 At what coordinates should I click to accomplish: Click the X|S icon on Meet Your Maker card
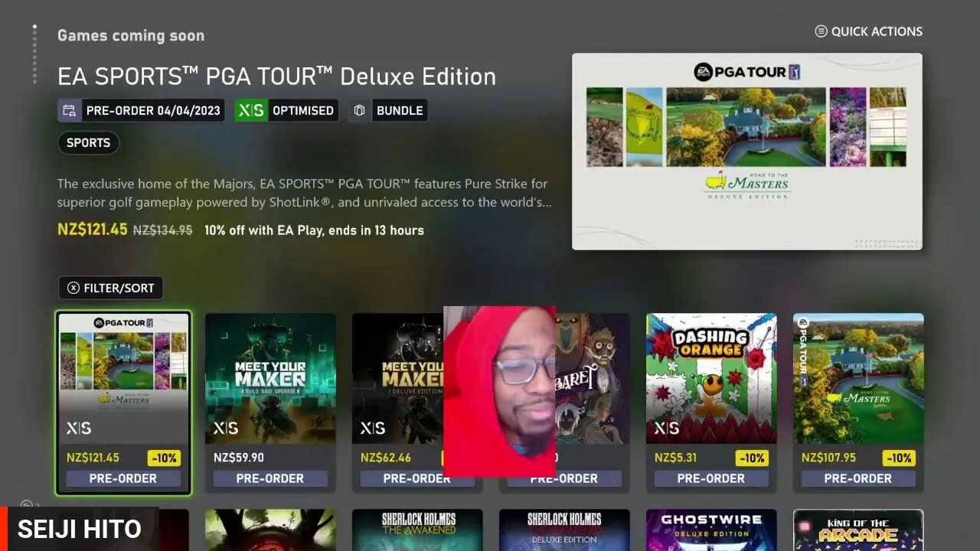[225, 429]
